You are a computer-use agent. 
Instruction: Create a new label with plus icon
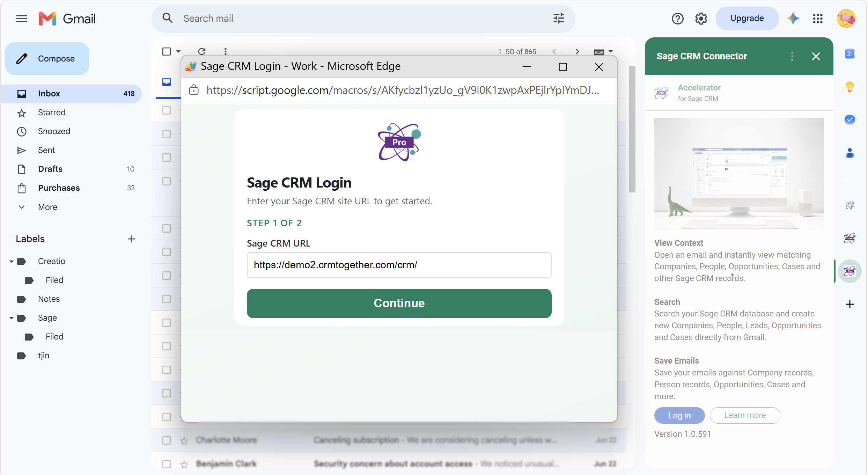point(131,239)
